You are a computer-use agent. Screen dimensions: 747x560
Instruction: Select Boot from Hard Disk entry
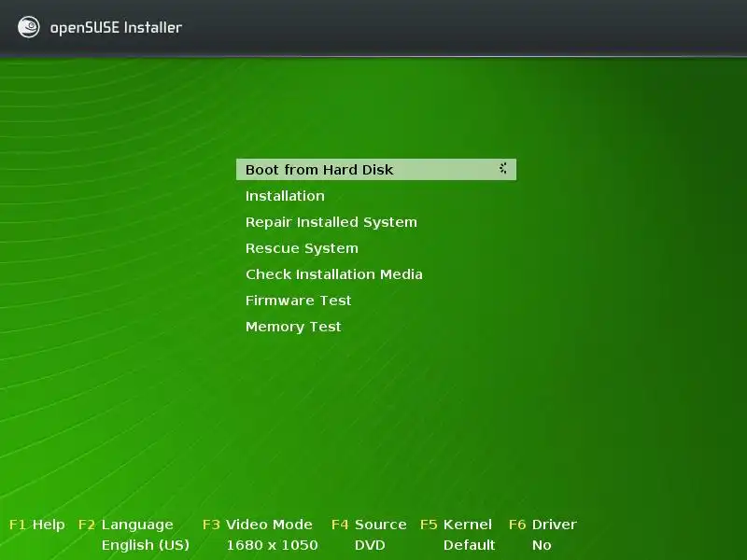click(376, 170)
